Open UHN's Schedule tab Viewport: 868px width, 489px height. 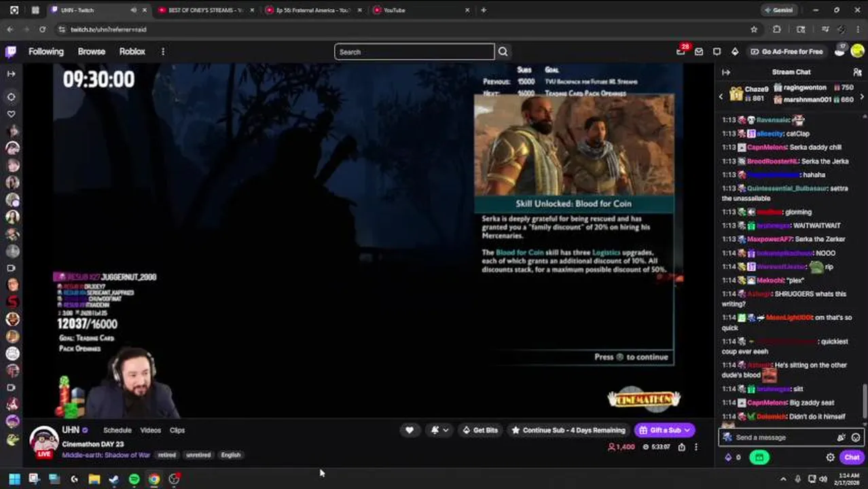(x=117, y=430)
